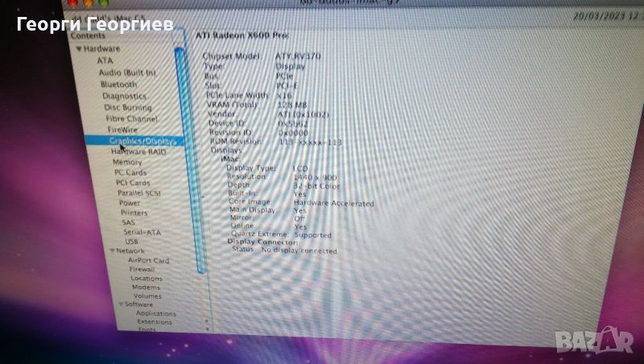Show USB device information
Image resolution: width=644 pixels, height=364 pixels.
click(131, 242)
